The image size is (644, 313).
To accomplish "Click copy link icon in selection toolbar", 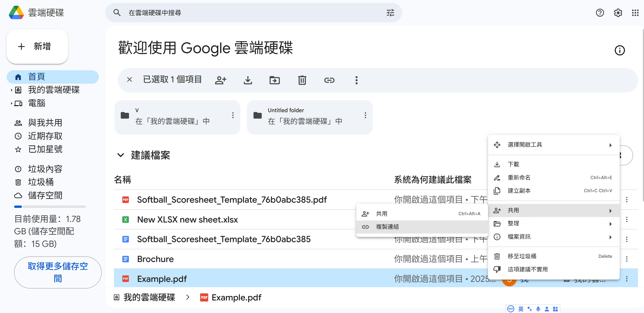I will pos(329,80).
